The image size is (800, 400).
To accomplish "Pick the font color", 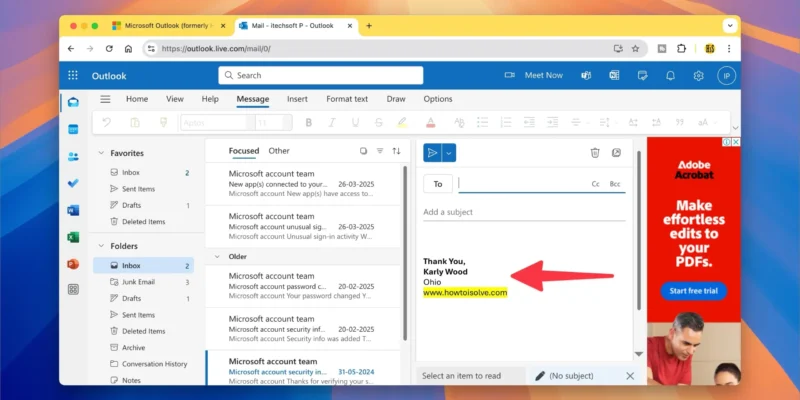I will [431, 122].
